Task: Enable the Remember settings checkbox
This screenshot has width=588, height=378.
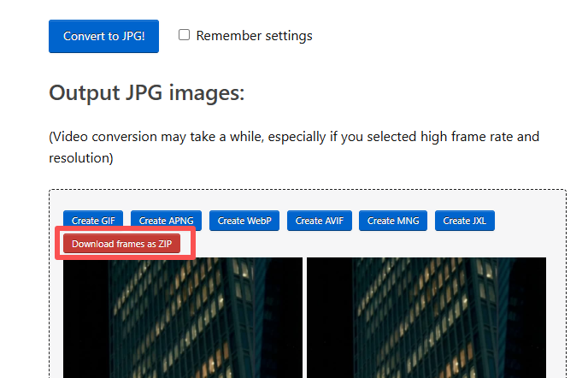Action: tap(184, 35)
